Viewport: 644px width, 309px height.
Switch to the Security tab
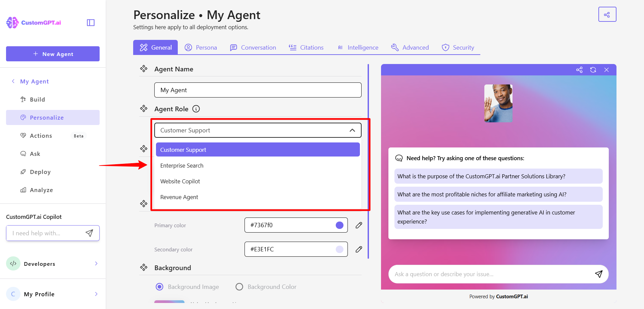(458, 48)
